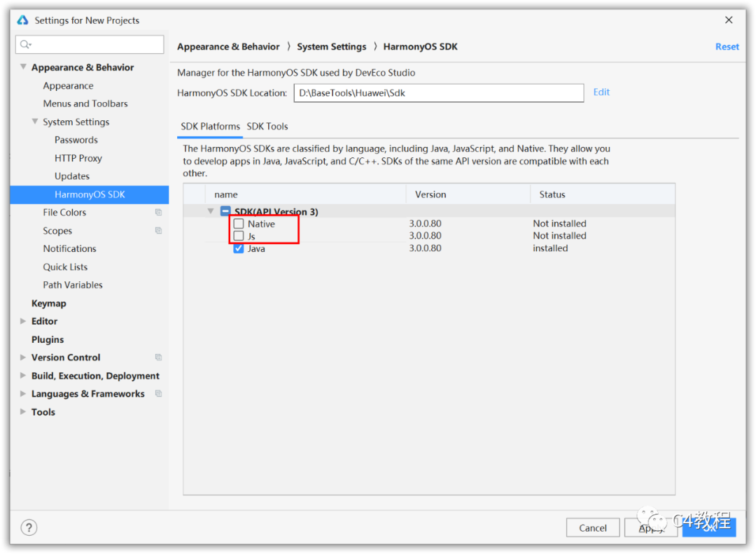Click the Reset link
This screenshot has height=554, width=756.
pos(727,47)
